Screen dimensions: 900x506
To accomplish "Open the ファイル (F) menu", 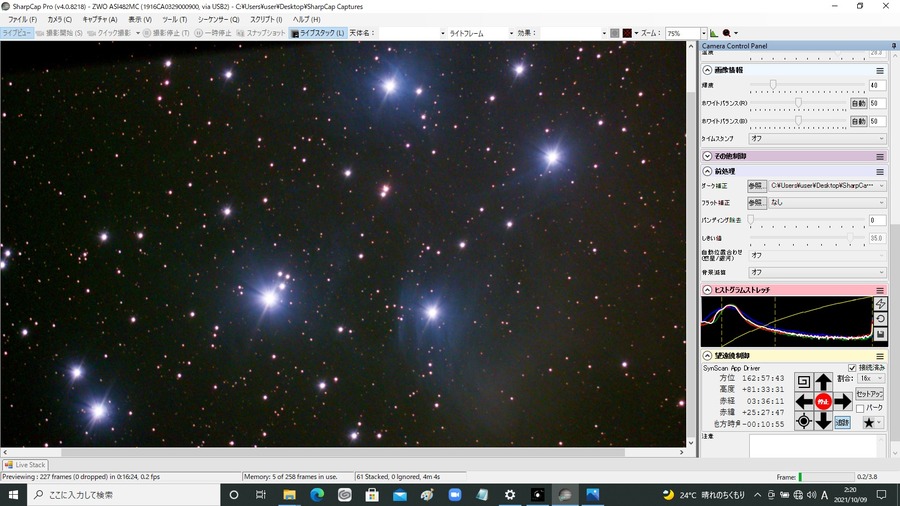I will click(x=22, y=20).
